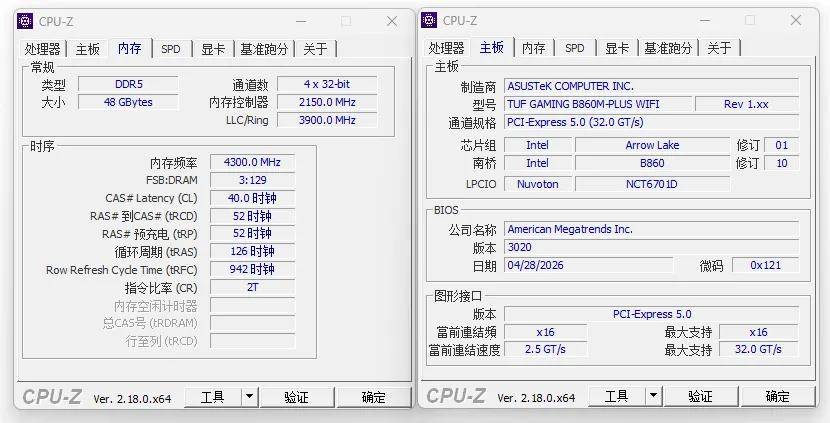The height and width of the screenshot is (423, 830).
Task: Click graphics interface PCI-Express 5.0 version field
Action: (651, 314)
